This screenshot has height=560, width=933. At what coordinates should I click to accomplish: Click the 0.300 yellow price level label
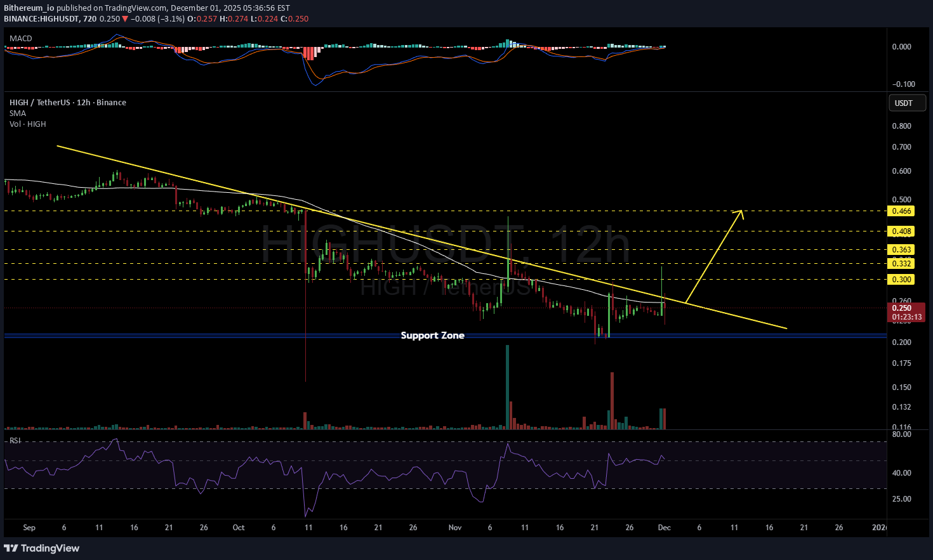[x=901, y=279]
